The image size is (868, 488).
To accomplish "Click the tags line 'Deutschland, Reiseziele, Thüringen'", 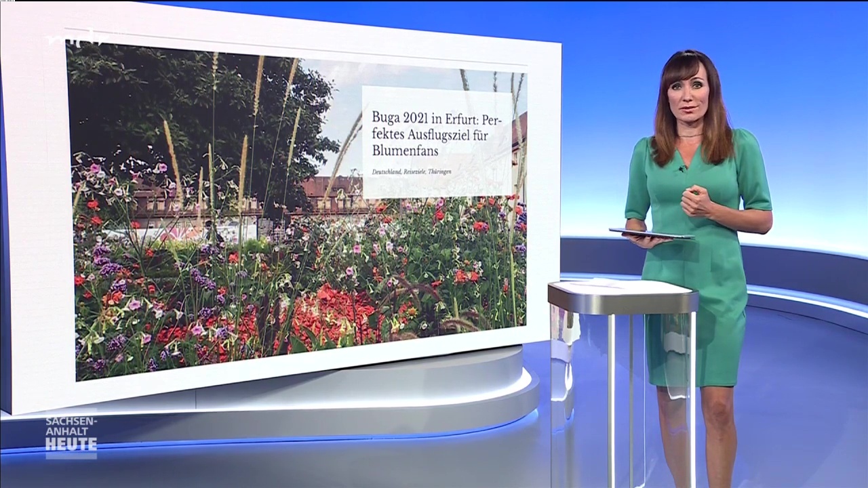I will point(412,172).
